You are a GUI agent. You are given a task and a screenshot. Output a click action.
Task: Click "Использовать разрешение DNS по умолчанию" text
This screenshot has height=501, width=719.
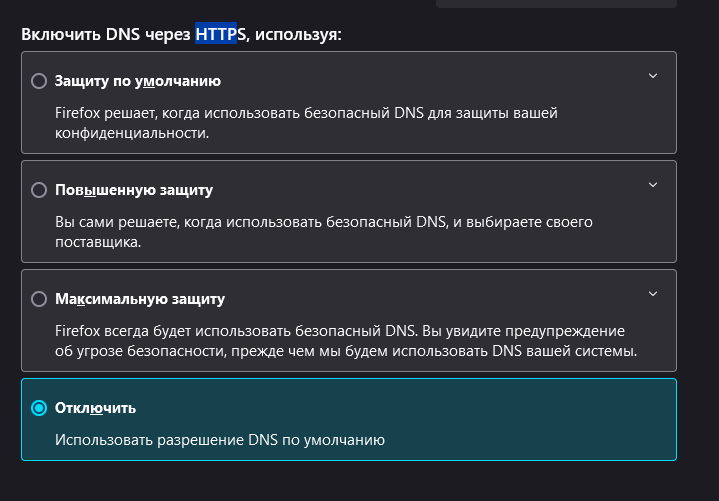(220, 439)
